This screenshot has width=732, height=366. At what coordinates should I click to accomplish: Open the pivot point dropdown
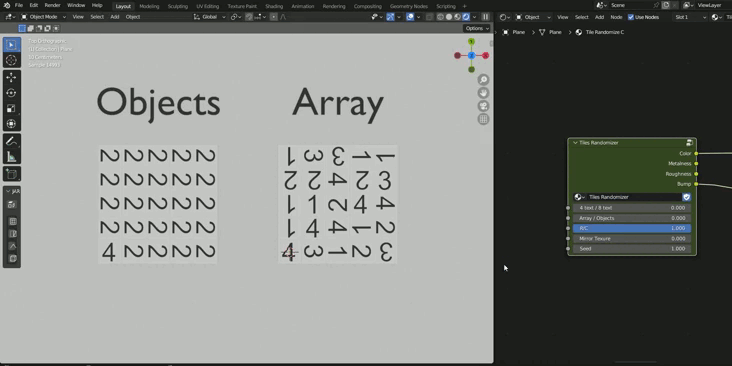tap(235, 17)
